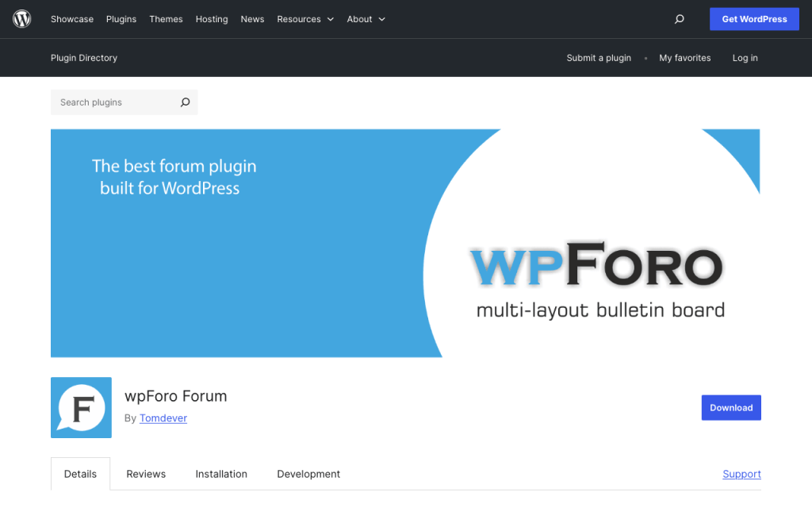Image resolution: width=812 pixels, height=508 pixels.
Task: Switch to the Development tab
Action: pos(308,474)
